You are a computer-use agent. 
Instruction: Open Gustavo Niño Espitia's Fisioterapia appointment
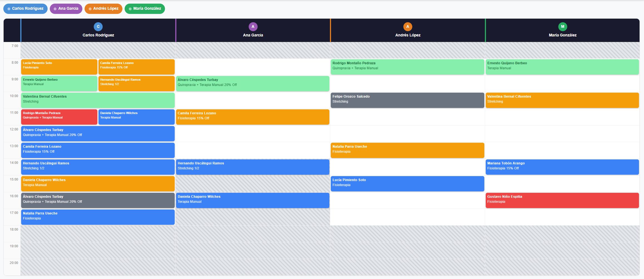pyautogui.click(x=562, y=200)
